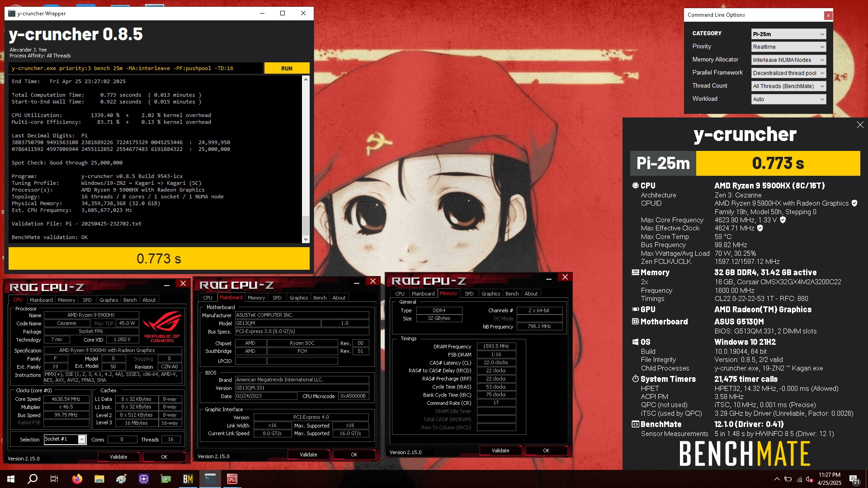Click the verified shield beside CPUID value

854,203
